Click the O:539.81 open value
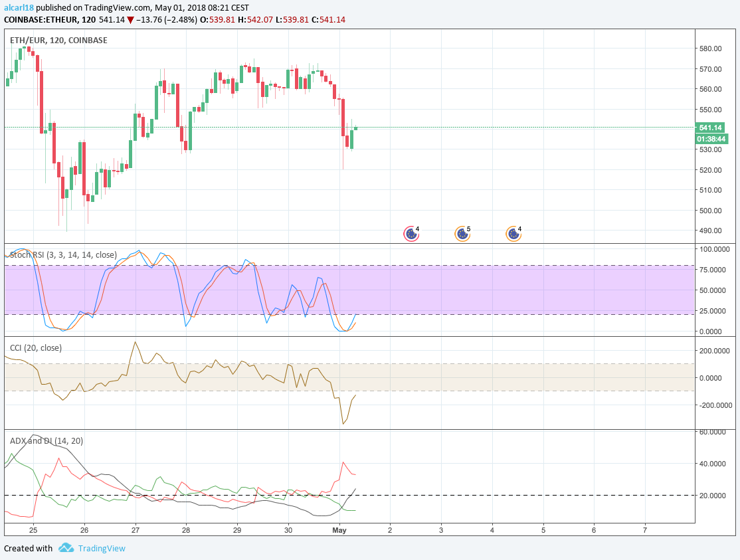 [218, 20]
